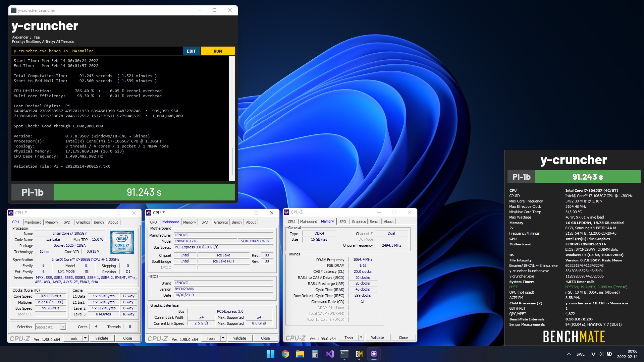Select the CPU-Z taskbar icon

tap(374, 354)
